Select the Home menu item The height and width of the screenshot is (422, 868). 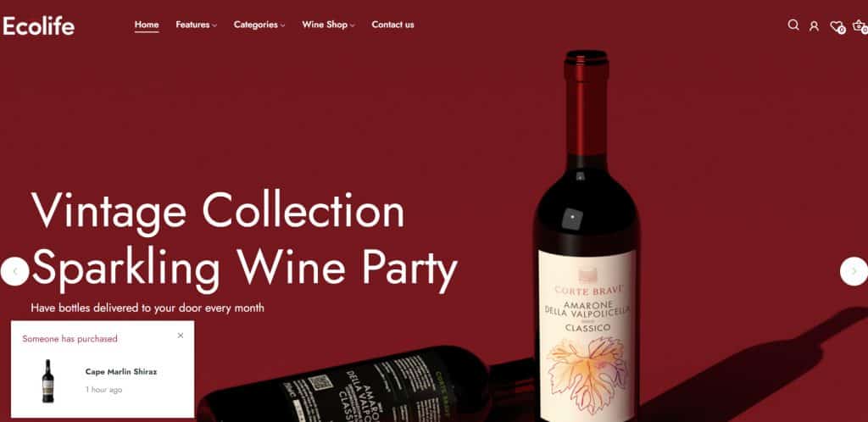click(147, 25)
